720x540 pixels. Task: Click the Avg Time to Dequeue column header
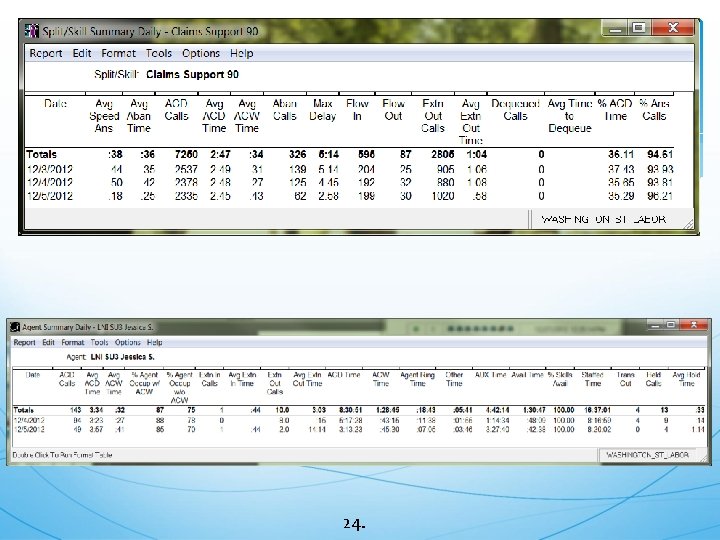[x=569, y=116]
